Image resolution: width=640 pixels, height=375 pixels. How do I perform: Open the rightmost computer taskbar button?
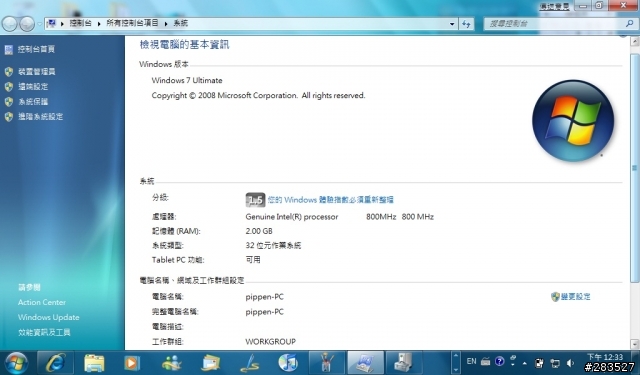pyautogui.click(x=404, y=363)
